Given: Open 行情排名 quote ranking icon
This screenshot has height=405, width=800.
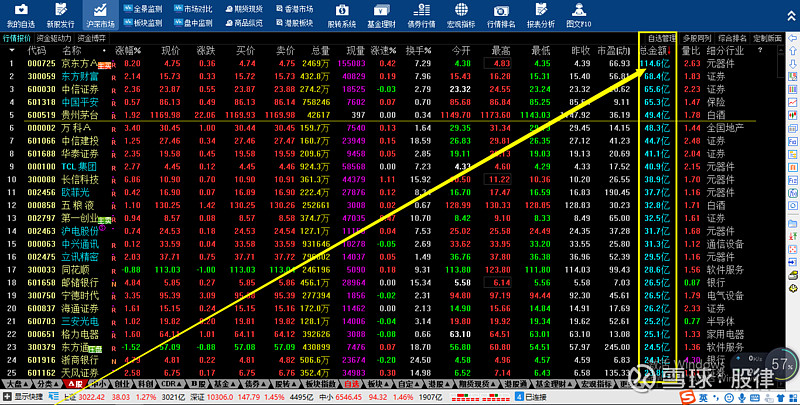Looking at the screenshot, I should click(x=501, y=15).
